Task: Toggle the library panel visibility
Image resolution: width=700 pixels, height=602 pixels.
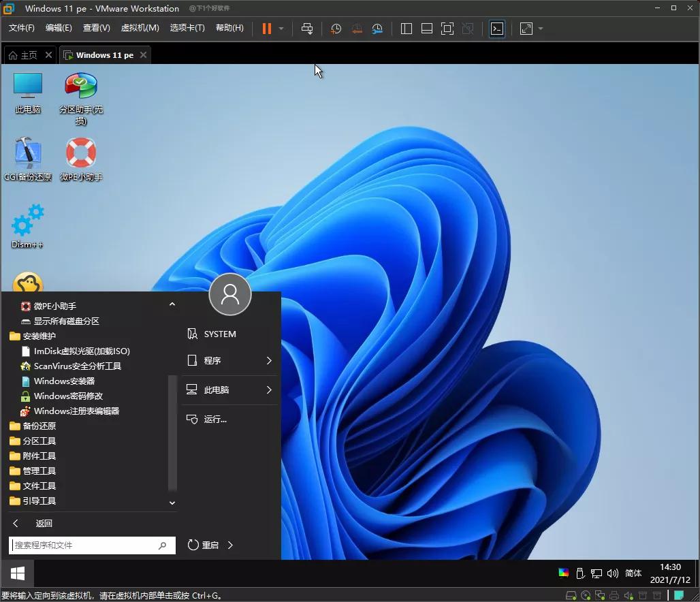Action: (406, 29)
